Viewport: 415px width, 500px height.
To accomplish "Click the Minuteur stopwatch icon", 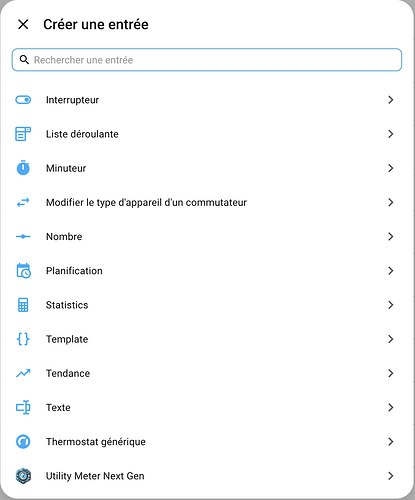I will pos(23,168).
